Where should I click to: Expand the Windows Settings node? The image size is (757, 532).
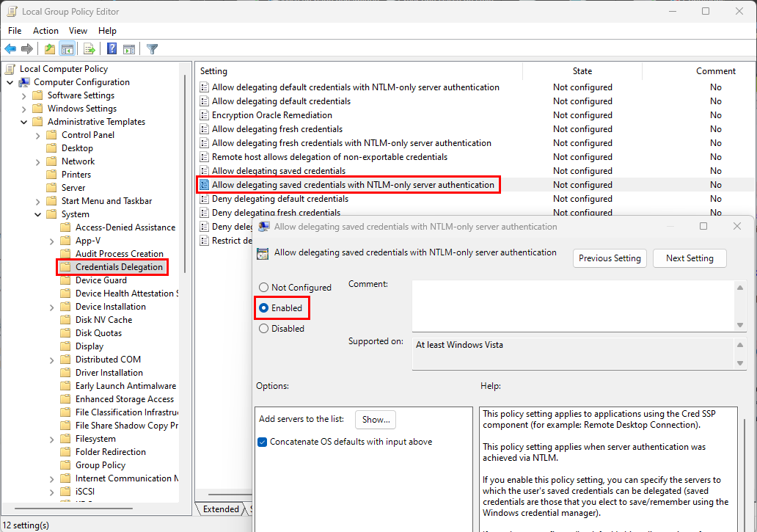coord(23,109)
